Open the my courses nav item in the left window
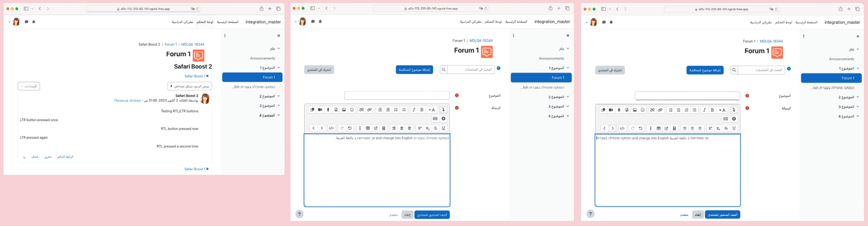Screen dimensions: 868x226 pyautogui.click(x=183, y=22)
